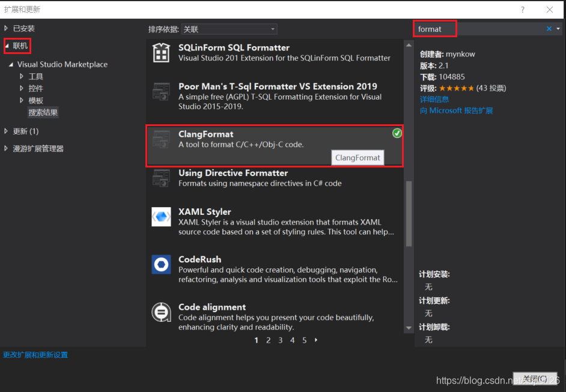Collapse the 联机 category
The height and width of the screenshot is (392, 566).
pos(7,46)
